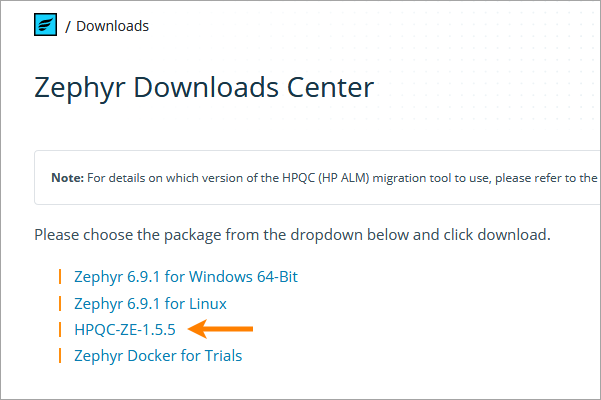Click the orange arrow pointing at HPQC-ZE-1.5.5

coord(222,328)
